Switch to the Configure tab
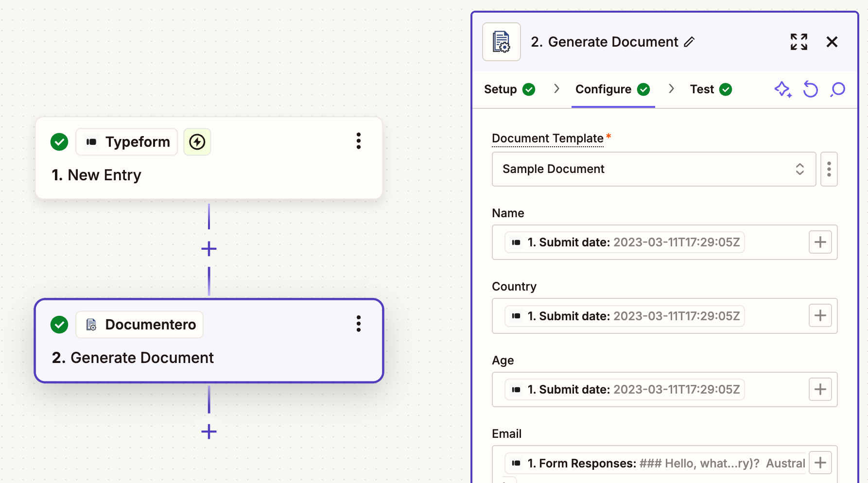The image size is (868, 483). [x=612, y=89]
